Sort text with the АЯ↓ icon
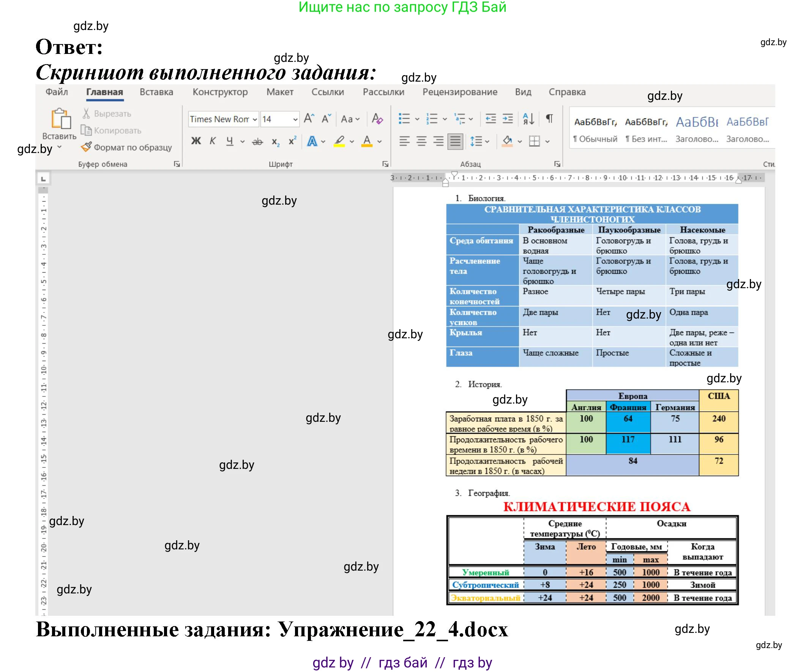The width and height of the screenshot is (806, 672). click(529, 119)
